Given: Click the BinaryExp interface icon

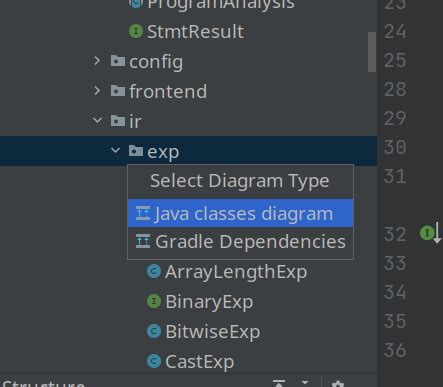Looking at the screenshot, I should click(154, 301).
